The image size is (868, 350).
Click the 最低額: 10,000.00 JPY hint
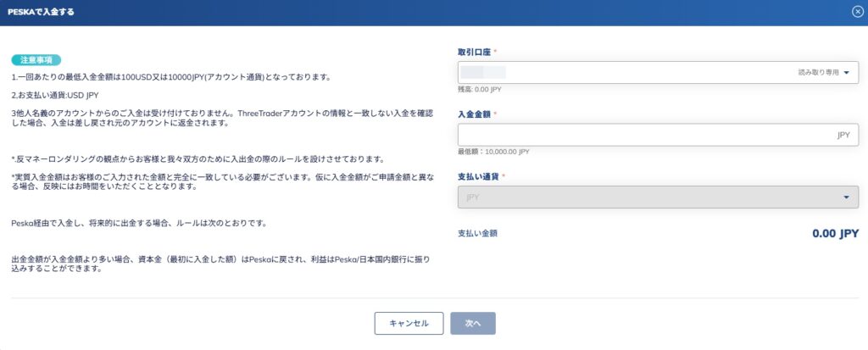pos(493,152)
